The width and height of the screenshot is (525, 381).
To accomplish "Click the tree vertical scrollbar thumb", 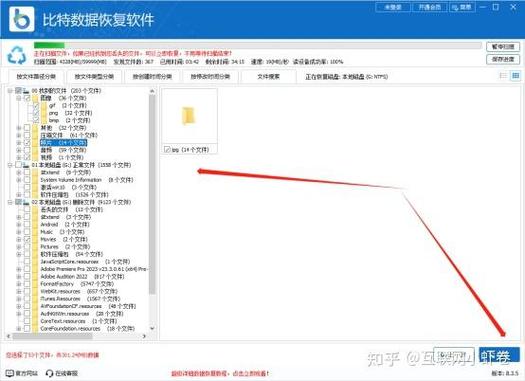I will [152, 195].
